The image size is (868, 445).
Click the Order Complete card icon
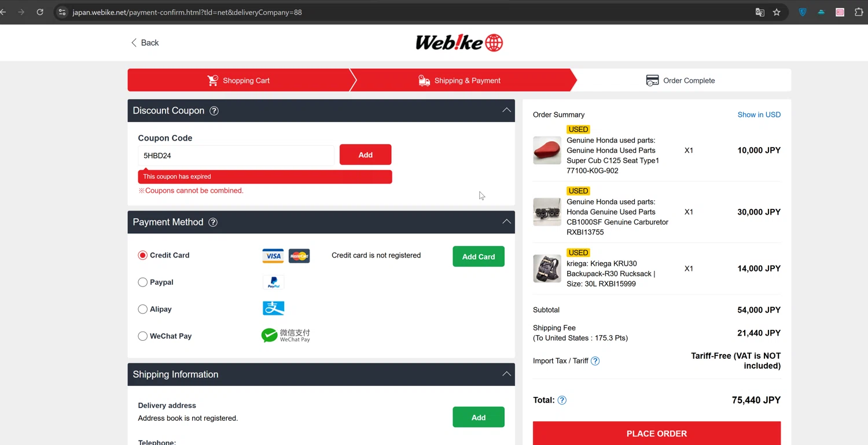[652, 80]
